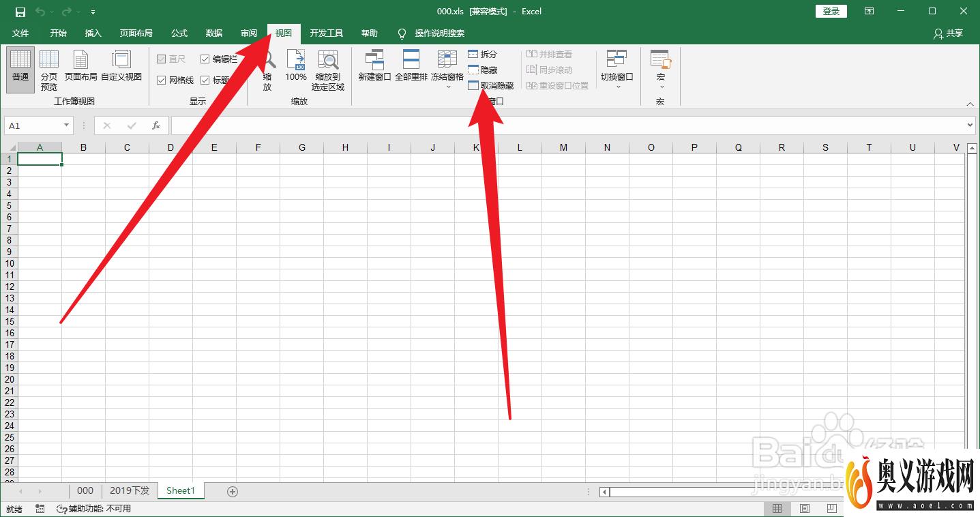The width and height of the screenshot is (980, 517).
Task: Click the Undo arrow icon
Action: click(40, 12)
